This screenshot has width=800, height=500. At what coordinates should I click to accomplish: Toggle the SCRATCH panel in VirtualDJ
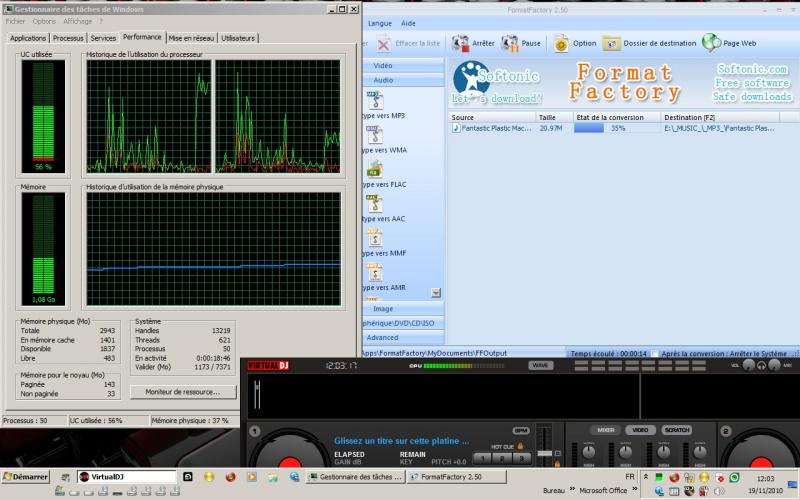pos(677,429)
